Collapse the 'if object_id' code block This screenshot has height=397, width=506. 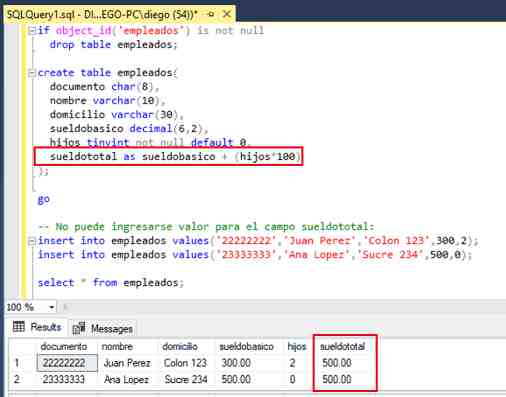tap(32, 31)
